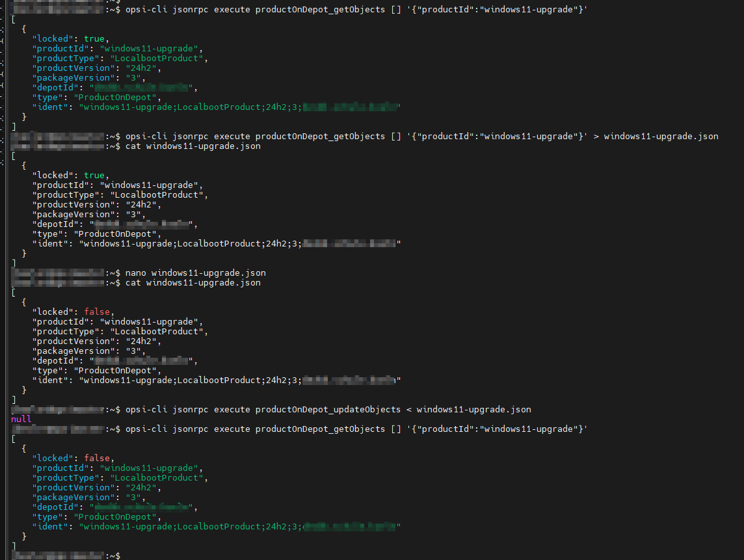
Task: Click the opening bracket of the first JSON output
Action: [14, 20]
